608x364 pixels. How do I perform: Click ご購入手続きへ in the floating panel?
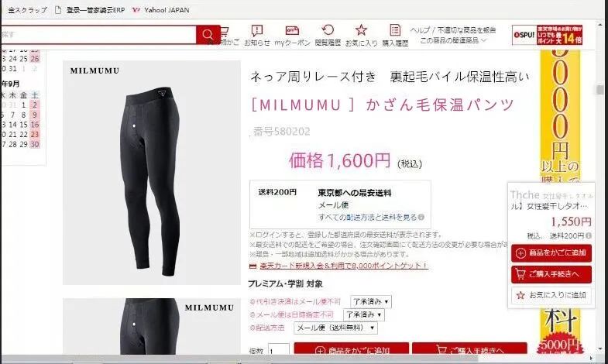tap(551, 274)
